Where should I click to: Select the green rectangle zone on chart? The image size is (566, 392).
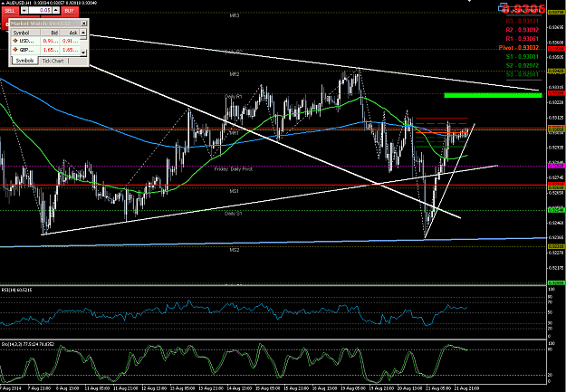click(x=493, y=95)
